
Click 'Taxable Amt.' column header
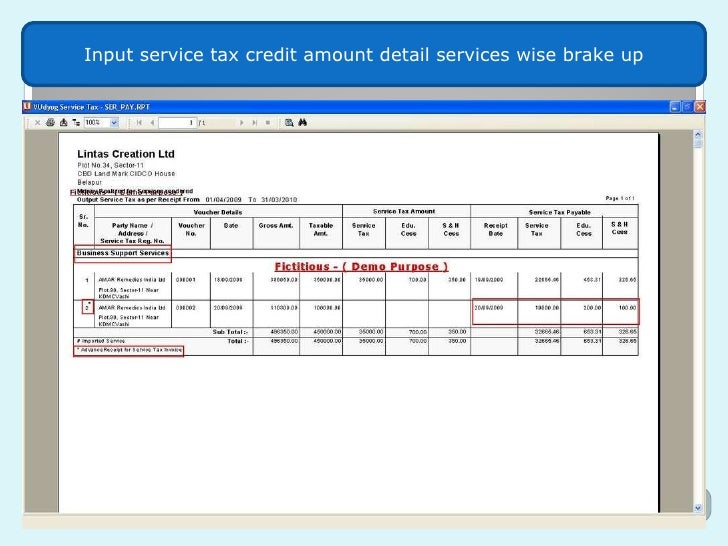coord(321,229)
